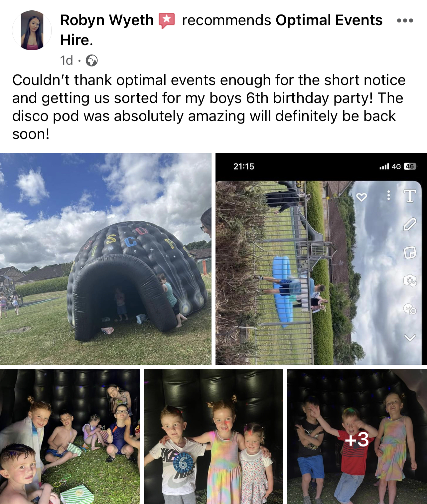Open photo of boy with 6 badge
This screenshot has width=427, height=504.
[x=213, y=436]
